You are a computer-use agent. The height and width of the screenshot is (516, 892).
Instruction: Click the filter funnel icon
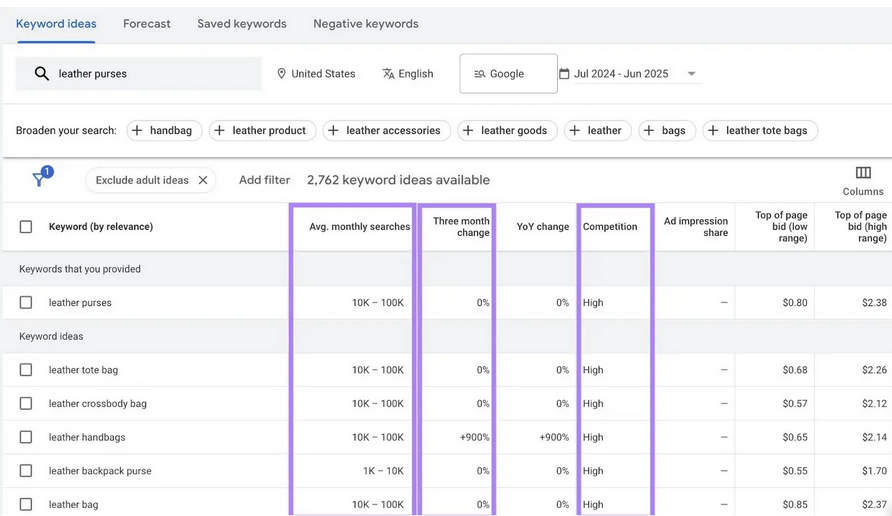(40, 179)
